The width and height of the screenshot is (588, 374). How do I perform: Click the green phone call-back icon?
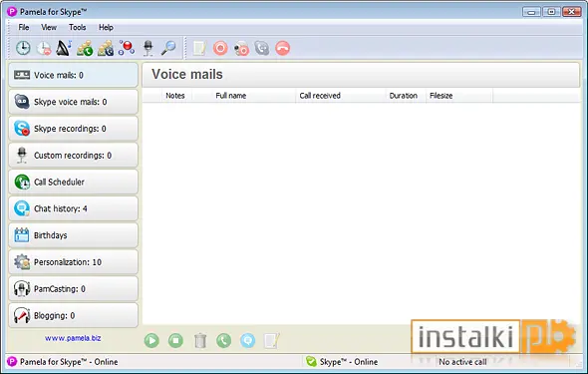[224, 341]
